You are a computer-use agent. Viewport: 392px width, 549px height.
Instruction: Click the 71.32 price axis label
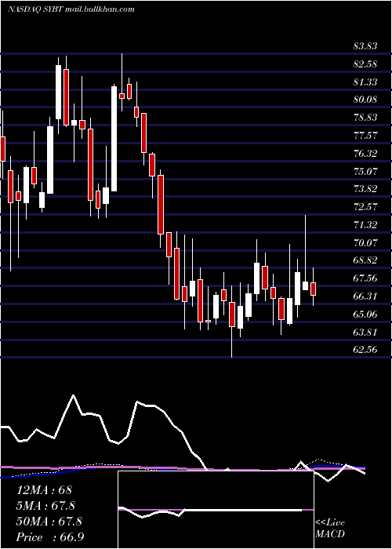[365, 225]
